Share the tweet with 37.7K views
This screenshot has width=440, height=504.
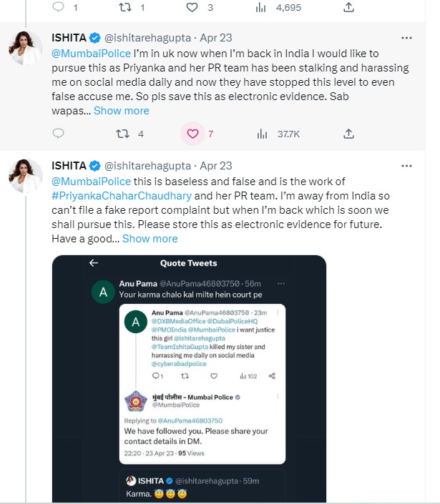tap(348, 134)
